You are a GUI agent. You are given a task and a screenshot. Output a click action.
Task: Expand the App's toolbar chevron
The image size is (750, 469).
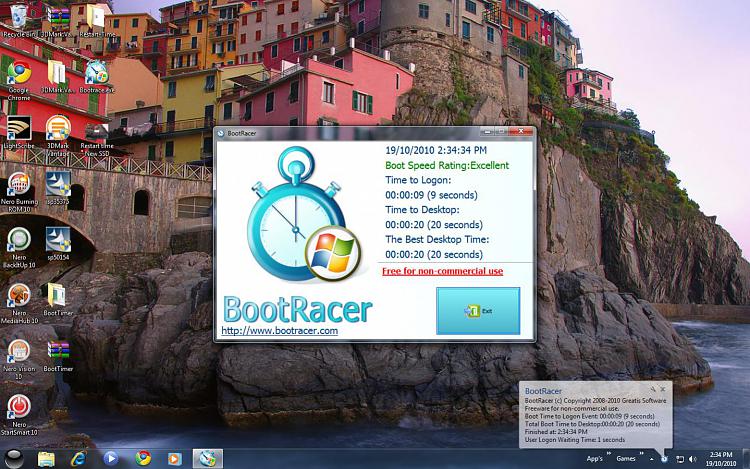tap(609, 453)
